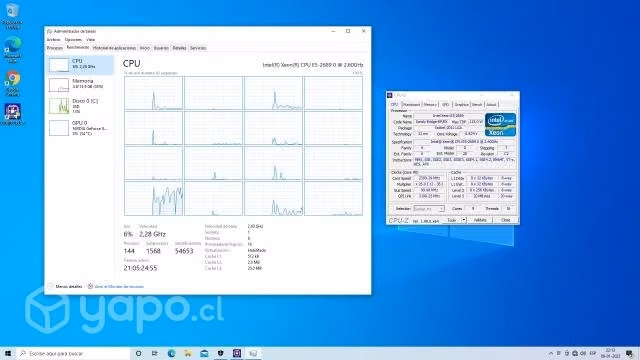The height and width of the screenshot is (360, 640).
Task: Open the Tools dropdown arrow in CPU-Z
Action: (464, 220)
